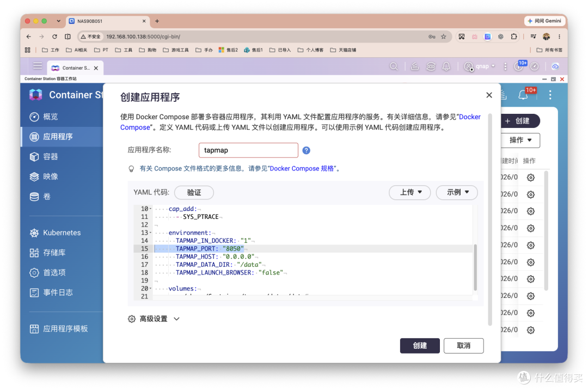Open the 所有书签 all bookmarks folder

click(x=549, y=50)
